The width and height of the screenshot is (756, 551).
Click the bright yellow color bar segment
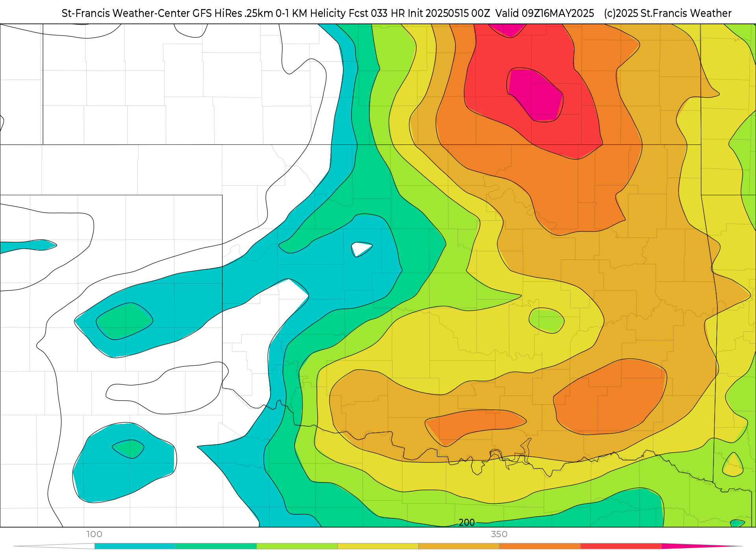tap(378, 546)
